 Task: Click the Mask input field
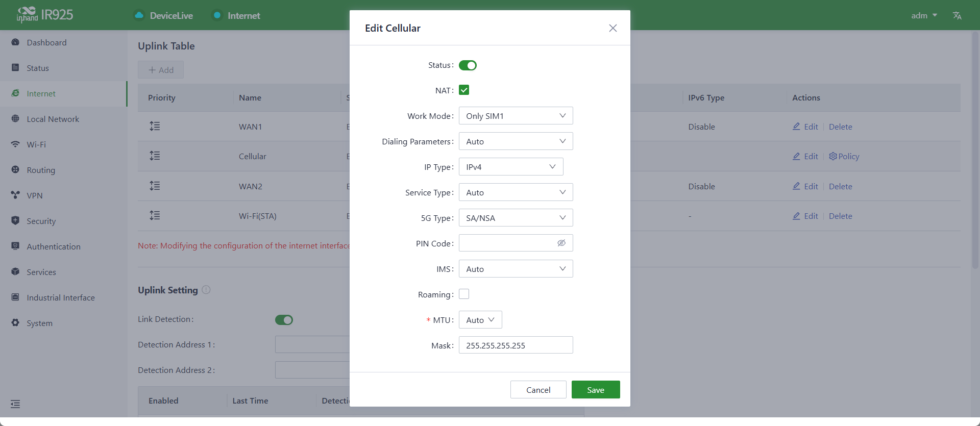pos(516,345)
